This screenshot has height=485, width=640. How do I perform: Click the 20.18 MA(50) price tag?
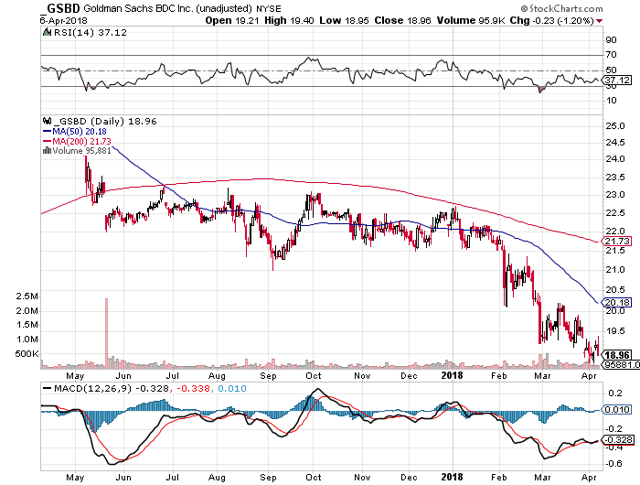[x=617, y=303]
